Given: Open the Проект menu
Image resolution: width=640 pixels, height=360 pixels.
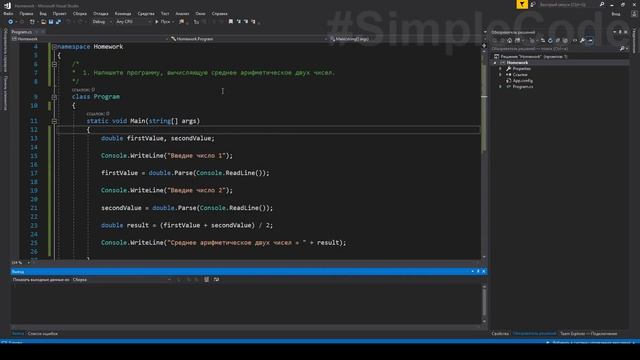Looking at the screenshot, I should click(x=60, y=13).
